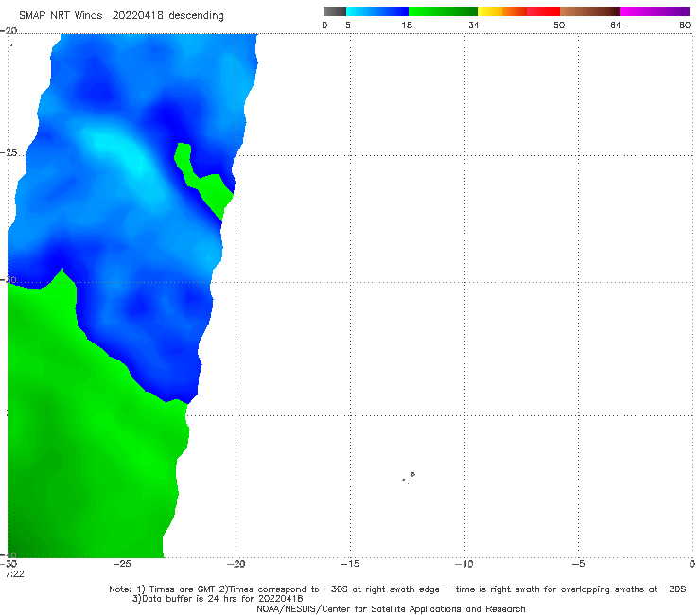Screen dimensions: 700x615
Task: Click the longitude axis label '-15'
Action: [350, 564]
